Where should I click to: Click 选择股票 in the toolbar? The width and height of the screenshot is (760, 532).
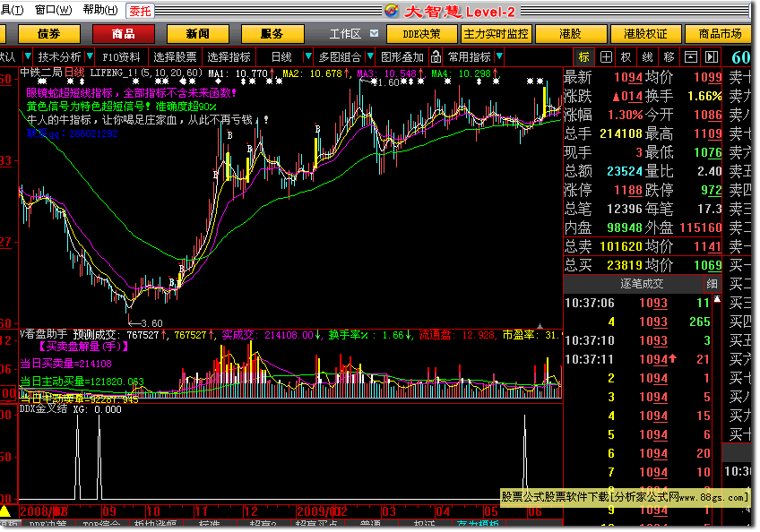pos(175,57)
